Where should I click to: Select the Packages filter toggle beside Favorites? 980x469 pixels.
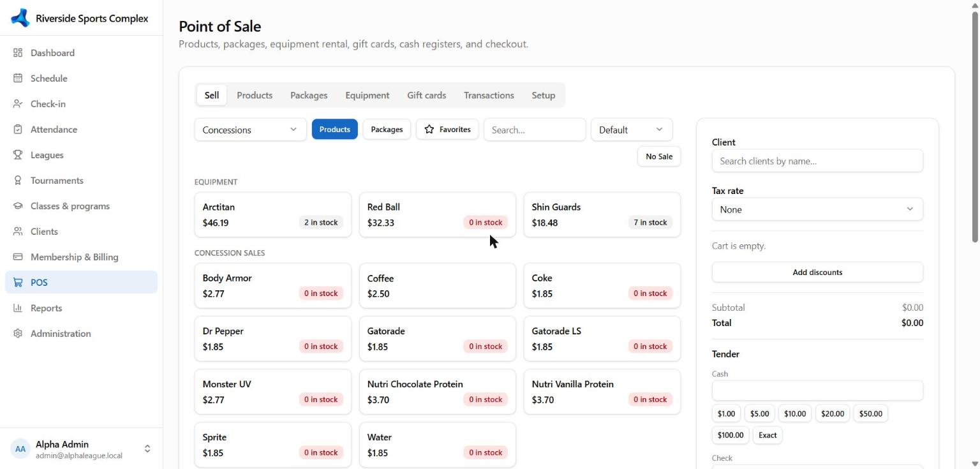(387, 130)
